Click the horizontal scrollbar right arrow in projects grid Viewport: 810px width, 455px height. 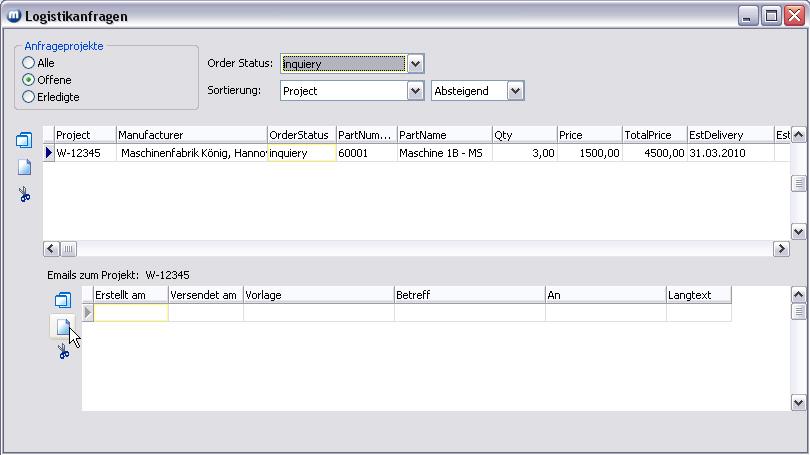781,249
